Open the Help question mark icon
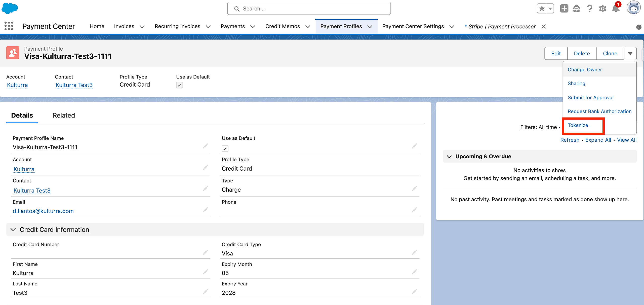Image resolution: width=644 pixels, height=305 pixels. (590, 9)
